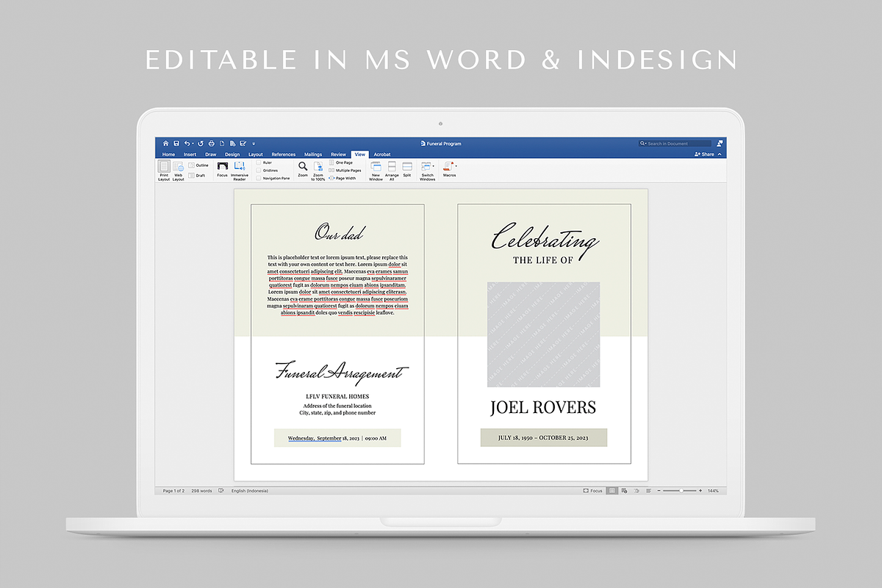Enable the Navigation Pane checkbox
The width and height of the screenshot is (882, 588).
click(259, 178)
